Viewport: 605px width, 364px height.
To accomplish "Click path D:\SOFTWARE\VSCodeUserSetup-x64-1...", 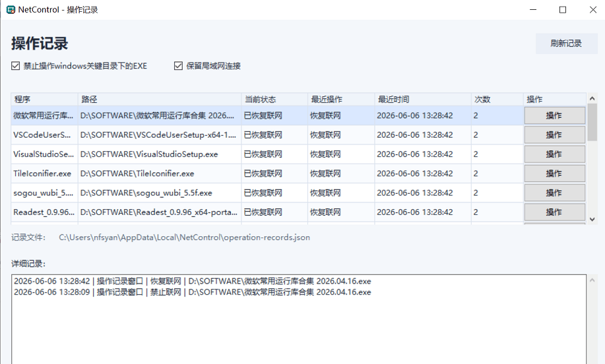I will click(158, 135).
